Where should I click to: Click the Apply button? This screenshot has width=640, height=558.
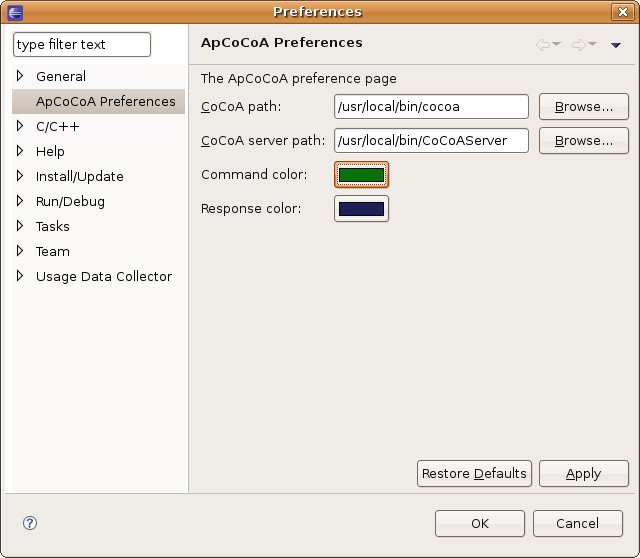coord(584,474)
